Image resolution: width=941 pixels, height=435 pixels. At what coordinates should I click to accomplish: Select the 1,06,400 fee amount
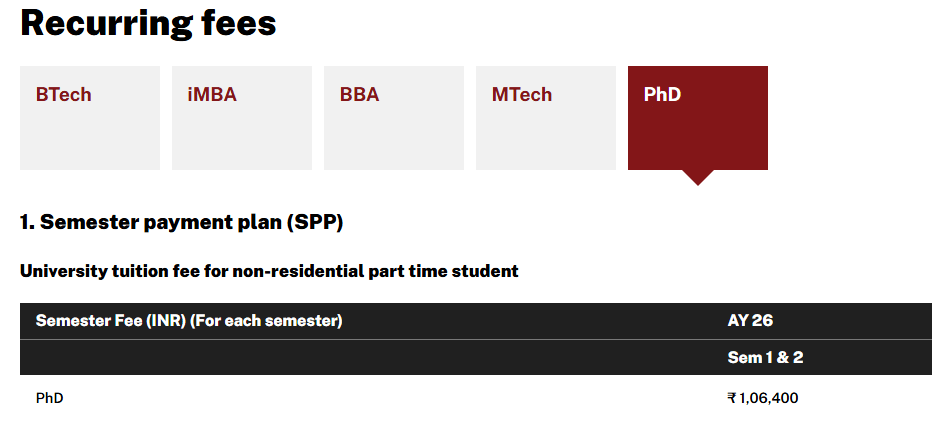click(768, 398)
